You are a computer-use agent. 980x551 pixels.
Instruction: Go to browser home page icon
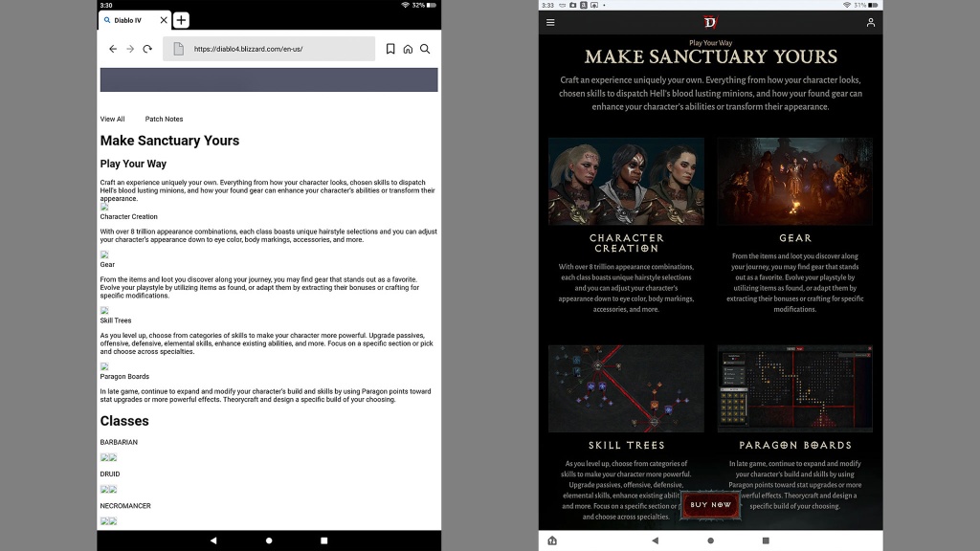[408, 49]
